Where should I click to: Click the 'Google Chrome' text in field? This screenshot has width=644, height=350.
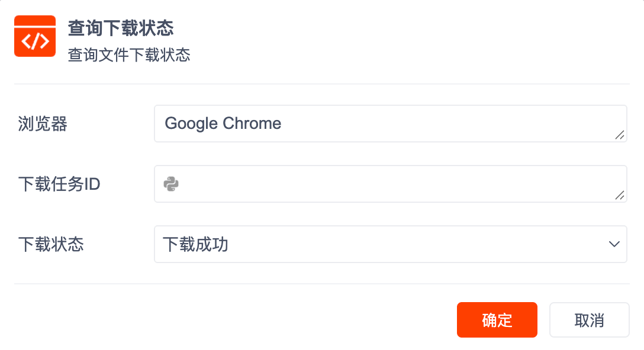click(223, 124)
